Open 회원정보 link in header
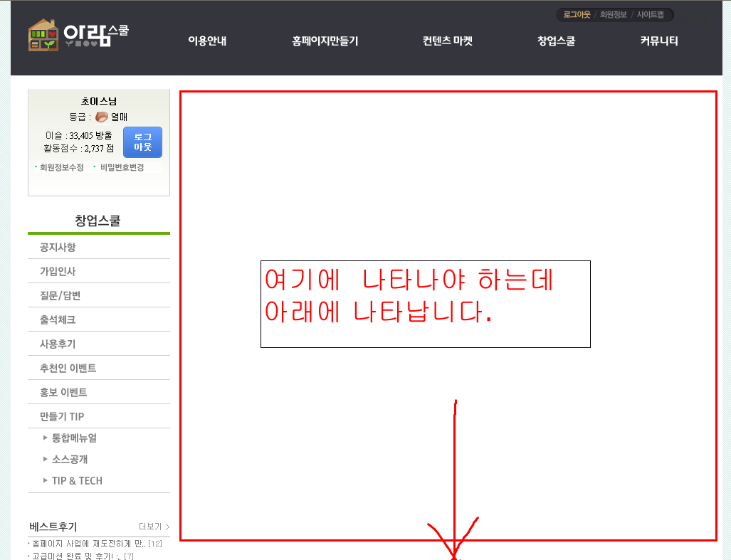Viewport: 731px width, 560px height. (x=613, y=14)
